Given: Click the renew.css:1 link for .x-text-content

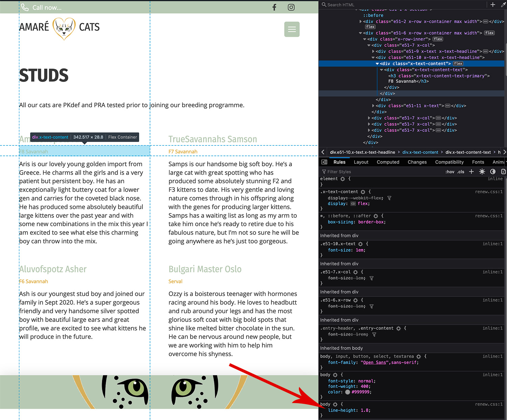Looking at the screenshot, I should coord(488,192).
